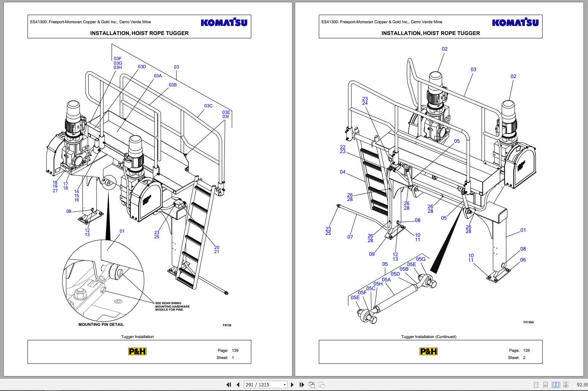Click part label 06 on right diagram
Viewport: 588px width, 391px height.
(x=523, y=260)
